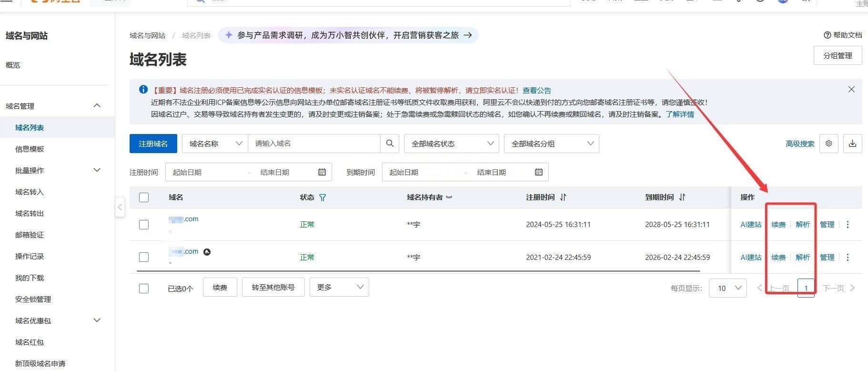Open more actions for 2026 expiry domain
Image resolution: width=868 pixels, height=372 pixels.
848,257
